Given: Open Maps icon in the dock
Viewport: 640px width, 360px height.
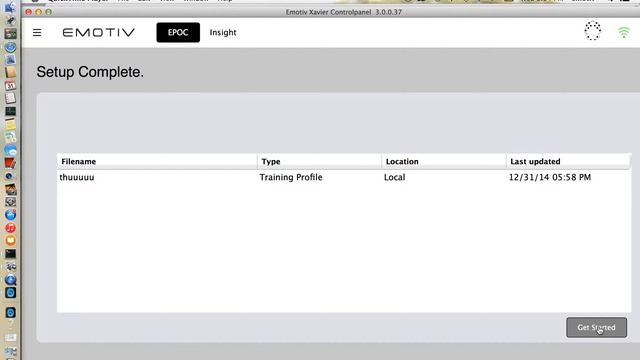Looking at the screenshot, I should (11, 138).
